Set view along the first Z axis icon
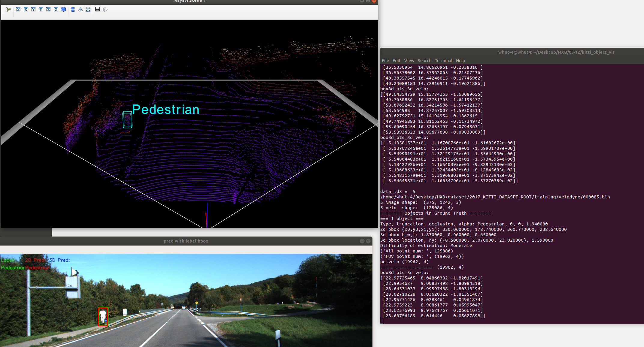This screenshot has height=347, width=644. (48, 10)
